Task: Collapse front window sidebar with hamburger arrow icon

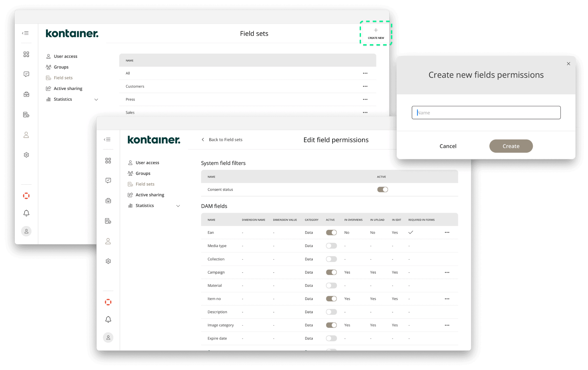Action: pos(107,139)
